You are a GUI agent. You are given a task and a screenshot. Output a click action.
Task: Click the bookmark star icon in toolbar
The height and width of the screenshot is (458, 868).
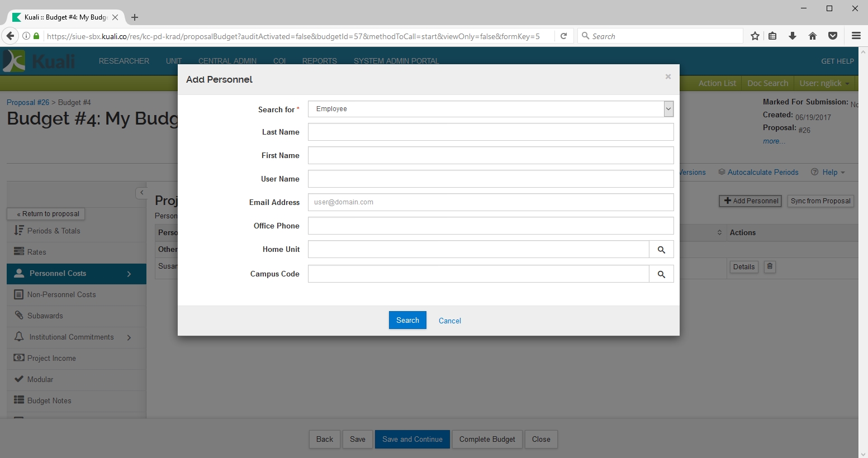[755, 36]
